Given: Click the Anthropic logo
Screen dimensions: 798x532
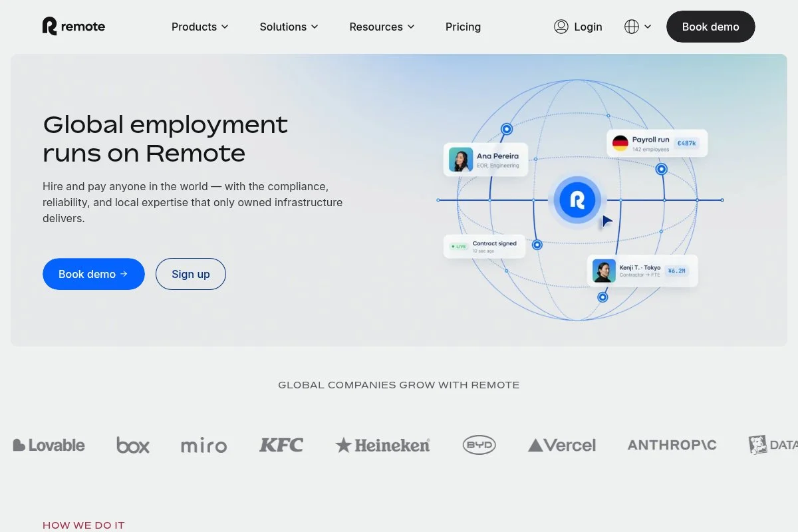Looking at the screenshot, I should pyautogui.click(x=672, y=445).
